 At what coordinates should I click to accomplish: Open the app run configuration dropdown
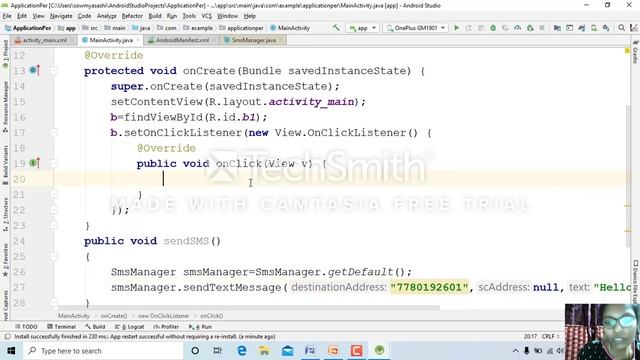point(362,28)
